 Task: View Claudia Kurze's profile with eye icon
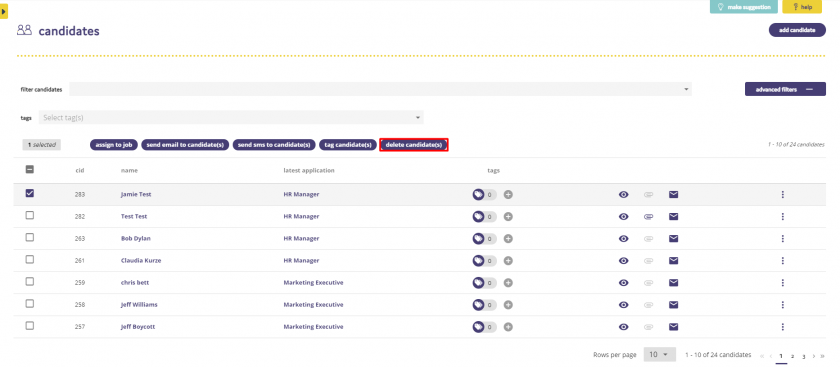(624, 260)
